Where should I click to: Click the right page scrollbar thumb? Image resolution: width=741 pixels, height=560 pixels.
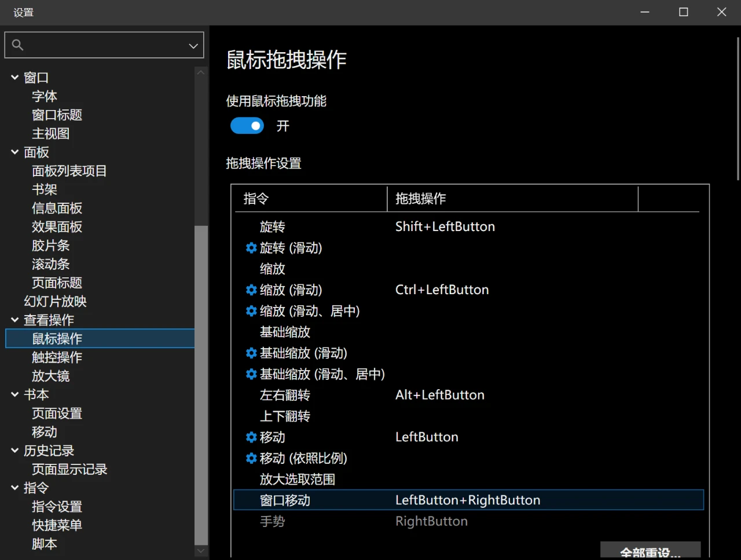point(738,109)
